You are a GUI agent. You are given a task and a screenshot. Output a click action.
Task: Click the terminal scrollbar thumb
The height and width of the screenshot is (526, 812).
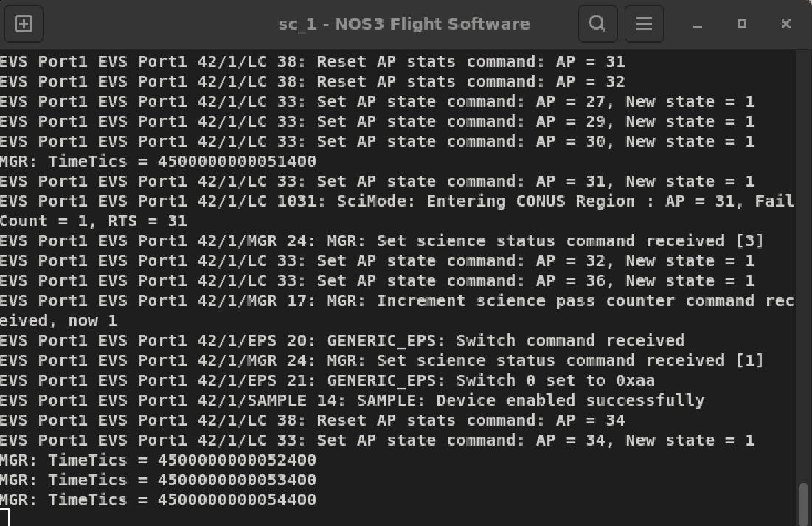click(x=803, y=504)
